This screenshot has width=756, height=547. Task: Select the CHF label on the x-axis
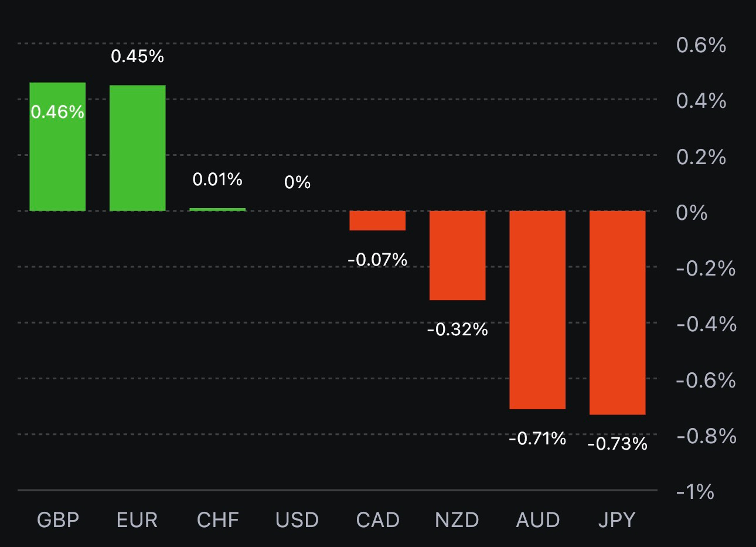click(217, 520)
